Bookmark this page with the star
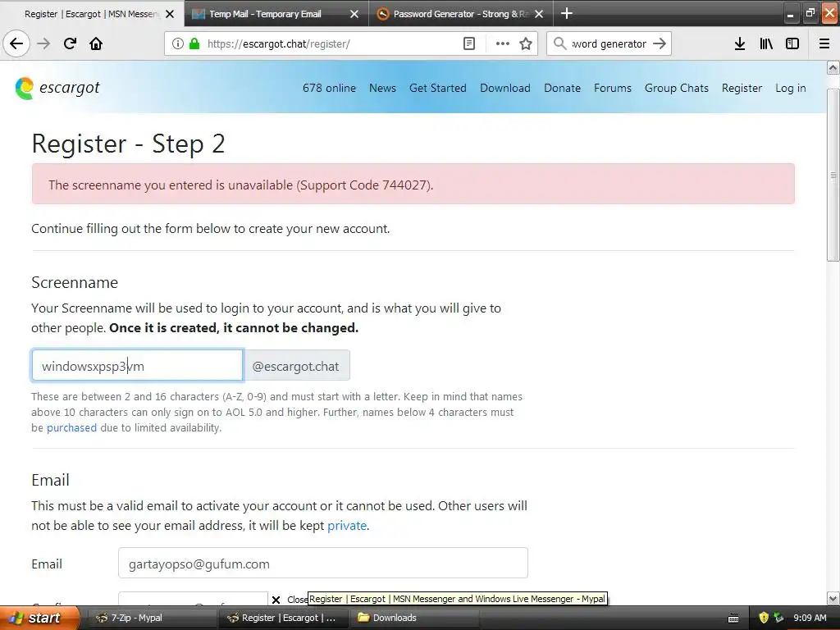This screenshot has height=630, width=840. (x=526, y=43)
